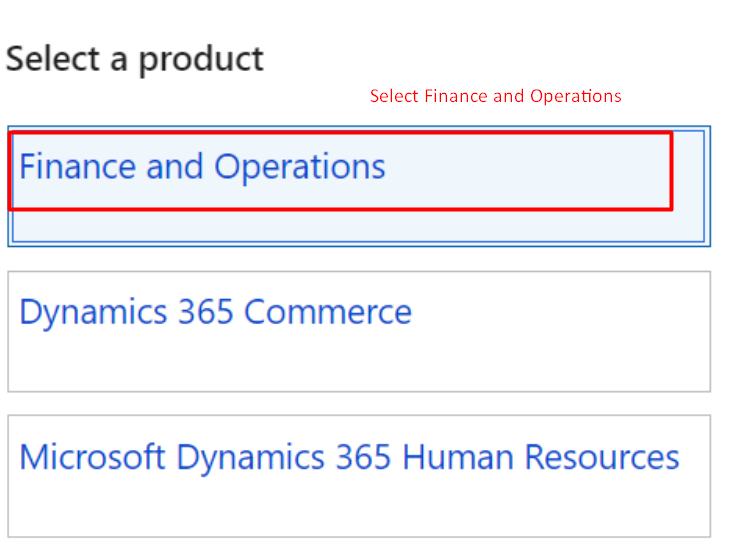Screen dimensions: 732x548
Task: Click the 'Select a product' heading
Action: point(134,59)
